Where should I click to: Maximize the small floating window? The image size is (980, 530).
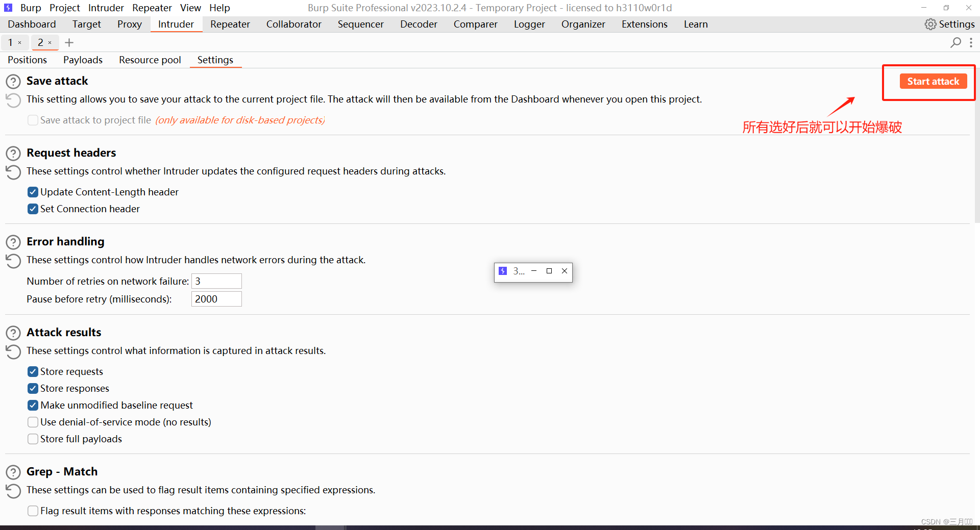click(x=549, y=271)
